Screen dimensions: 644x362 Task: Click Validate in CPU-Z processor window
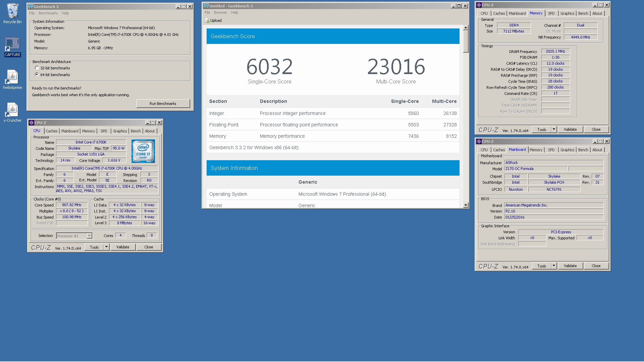(x=123, y=247)
